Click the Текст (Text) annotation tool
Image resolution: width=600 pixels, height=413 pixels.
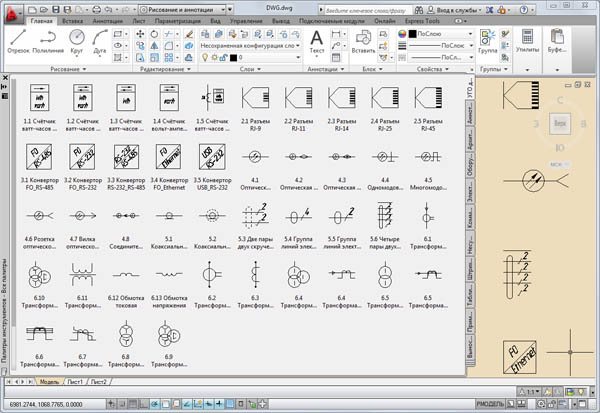click(317, 40)
